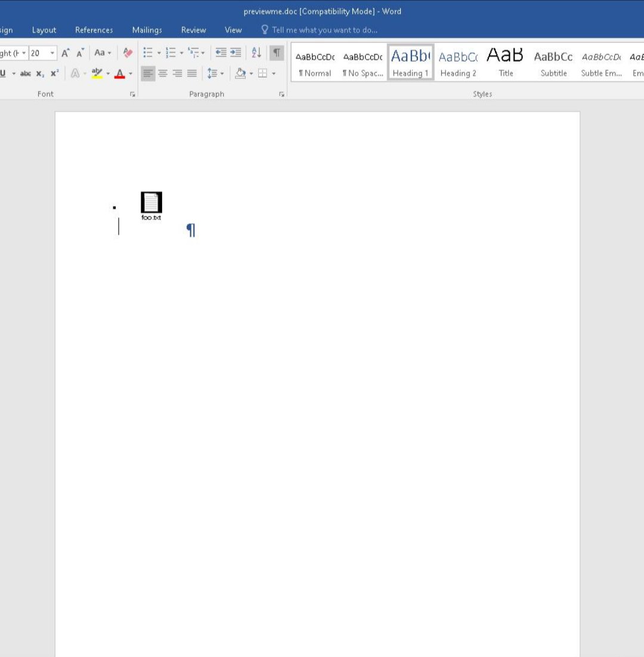
Task: Toggle subscript formatting
Action: coord(40,74)
